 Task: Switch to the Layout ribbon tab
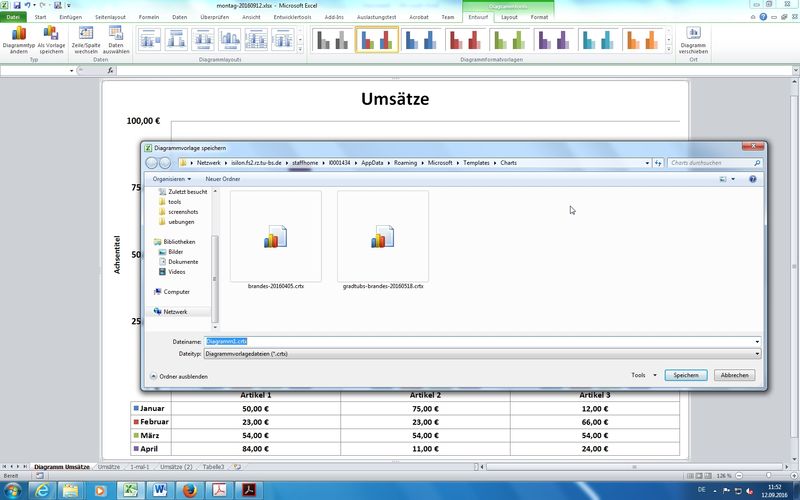(x=510, y=17)
